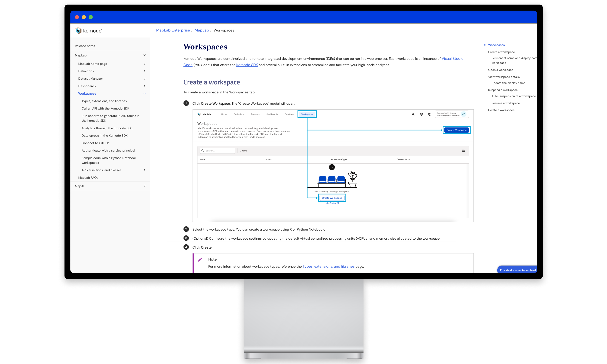607x364 pixels.
Task: Open Types, extensions, and libraries note link
Action: pyautogui.click(x=328, y=266)
